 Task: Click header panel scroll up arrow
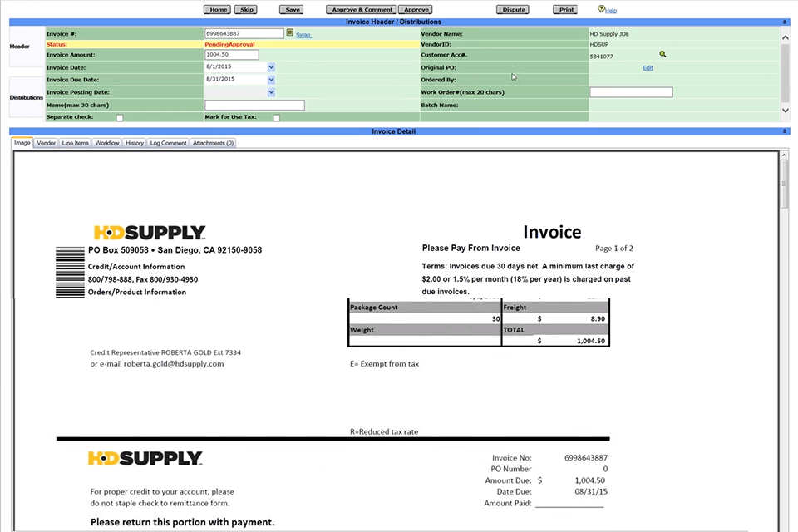click(786, 37)
